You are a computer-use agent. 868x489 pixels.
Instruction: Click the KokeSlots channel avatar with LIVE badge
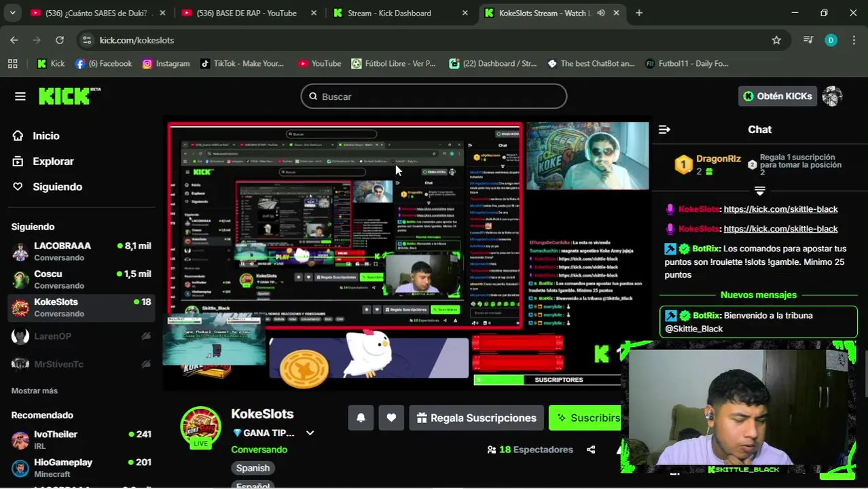(200, 427)
